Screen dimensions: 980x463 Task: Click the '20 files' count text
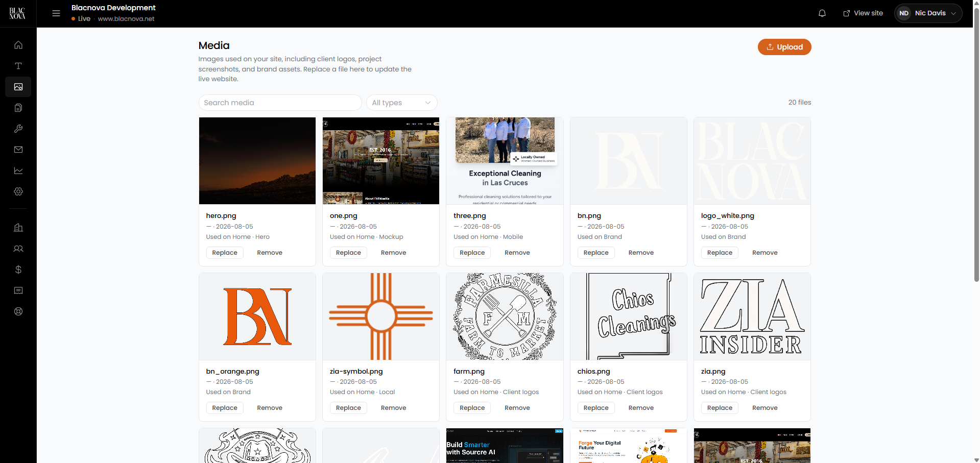click(799, 103)
